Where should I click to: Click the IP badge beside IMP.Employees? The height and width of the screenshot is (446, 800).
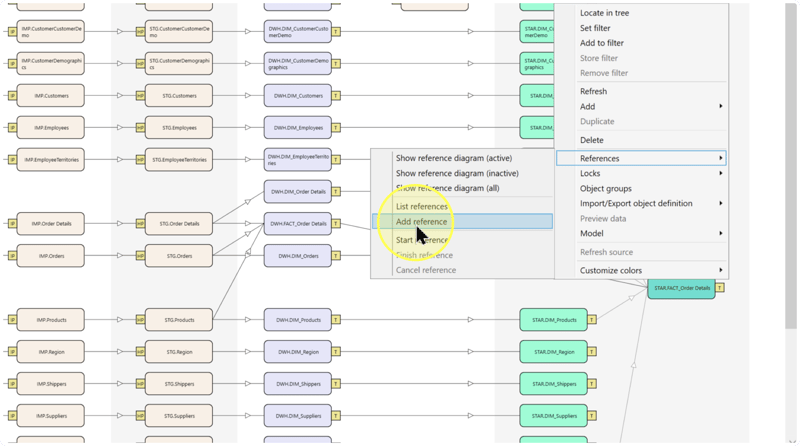click(x=12, y=128)
